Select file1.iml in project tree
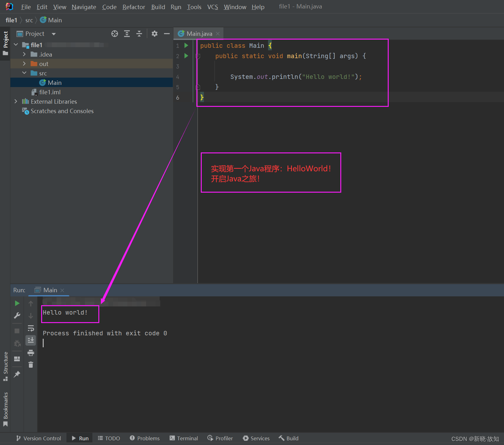504x445 pixels. point(50,92)
